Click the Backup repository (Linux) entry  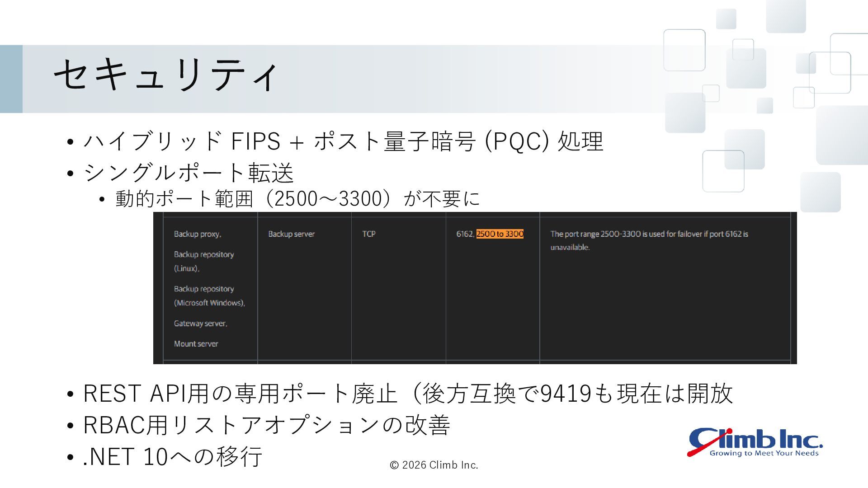click(204, 261)
